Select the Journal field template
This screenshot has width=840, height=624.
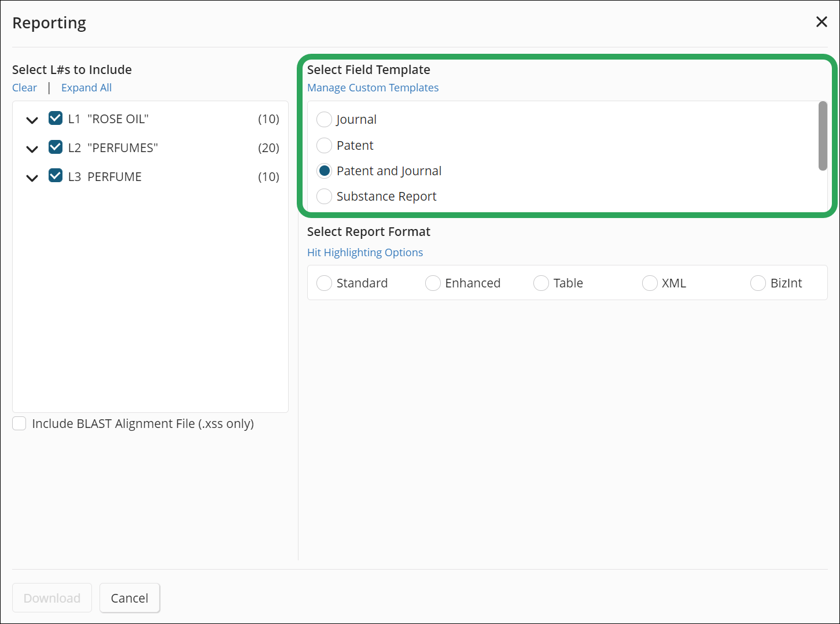click(324, 119)
